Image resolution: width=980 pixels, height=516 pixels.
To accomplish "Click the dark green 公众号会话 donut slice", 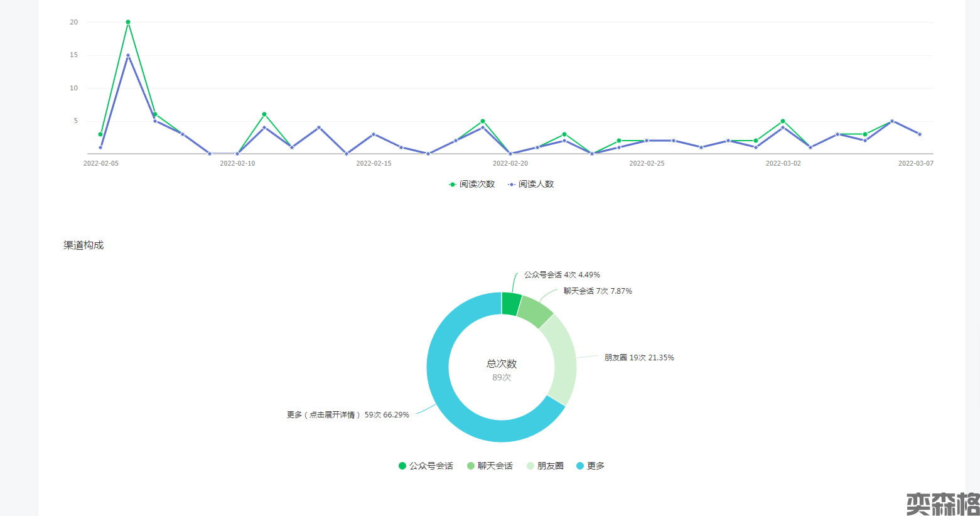I will click(x=511, y=304).
